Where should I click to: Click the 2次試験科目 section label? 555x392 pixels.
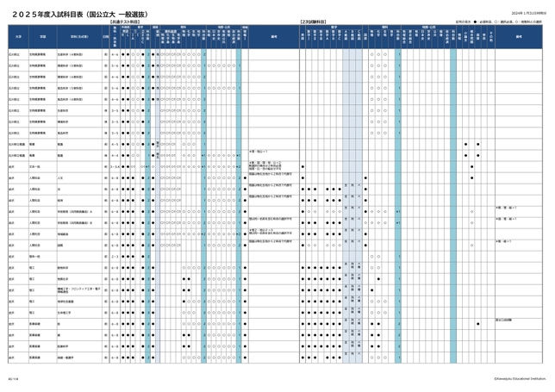click(x=311, y=20)
